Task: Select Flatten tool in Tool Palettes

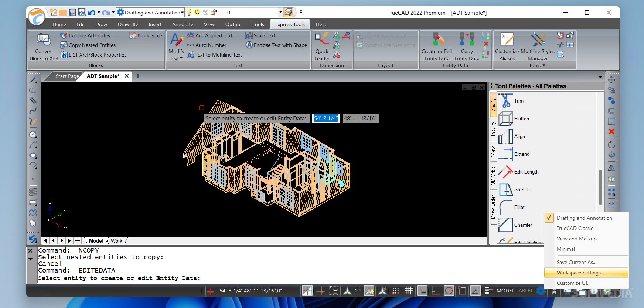Action: [x=514, y=119]
